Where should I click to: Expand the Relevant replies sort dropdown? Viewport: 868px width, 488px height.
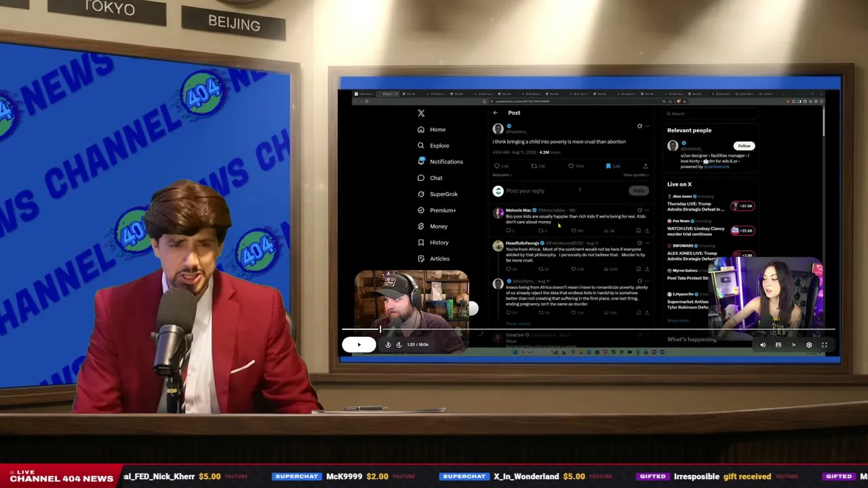(x=501, y=175)
